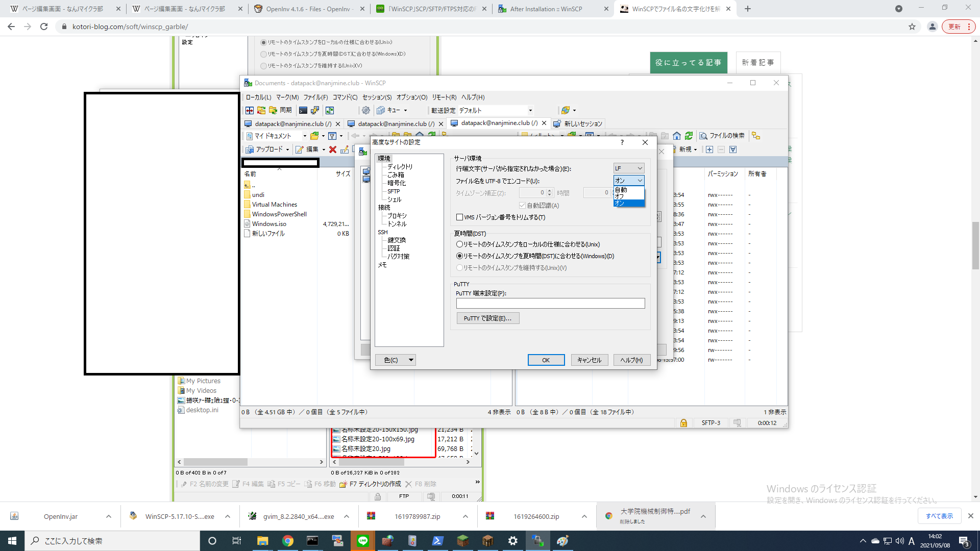Select Windows DST radio on background webpage
This screenshot has width=980, height=551.
[263, 54]
